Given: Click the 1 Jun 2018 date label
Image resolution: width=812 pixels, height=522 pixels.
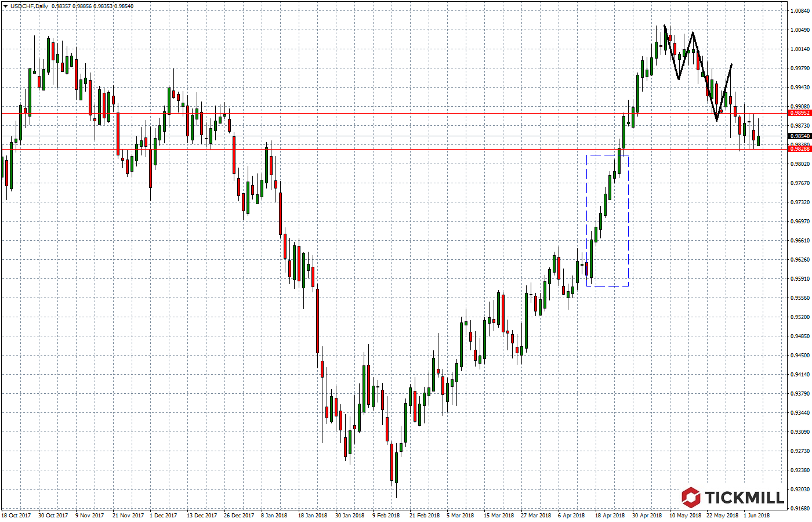Looking at the screenshot, I should click(757, 515).
